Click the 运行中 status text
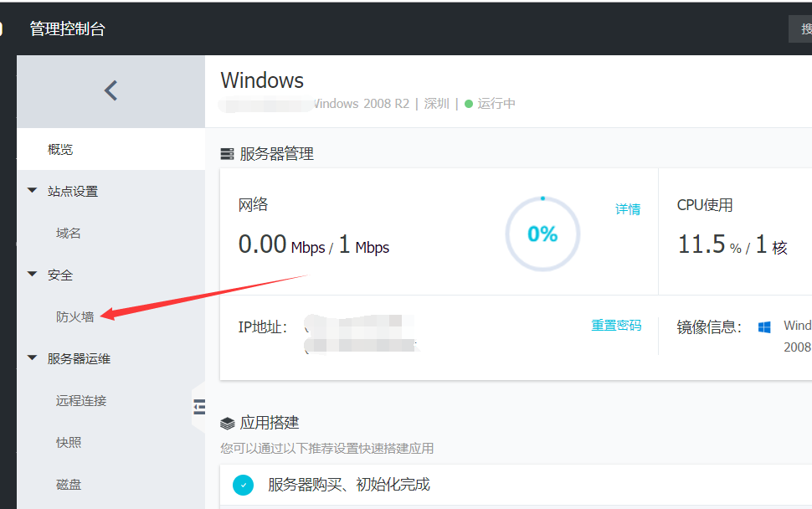 click(x=496, y=104)
